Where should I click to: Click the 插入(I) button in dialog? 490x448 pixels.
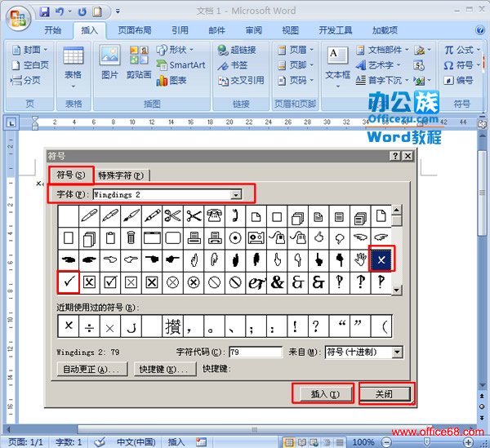[x=325, y=394]
